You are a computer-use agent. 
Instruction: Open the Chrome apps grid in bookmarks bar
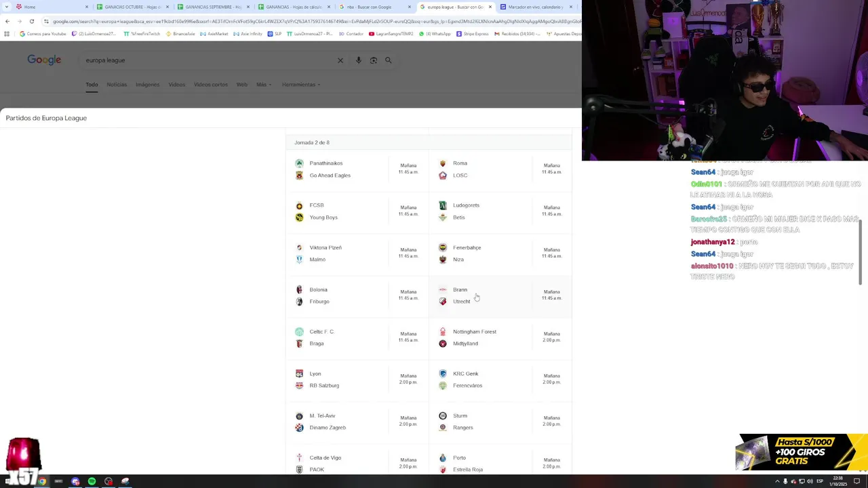[7, 34]
